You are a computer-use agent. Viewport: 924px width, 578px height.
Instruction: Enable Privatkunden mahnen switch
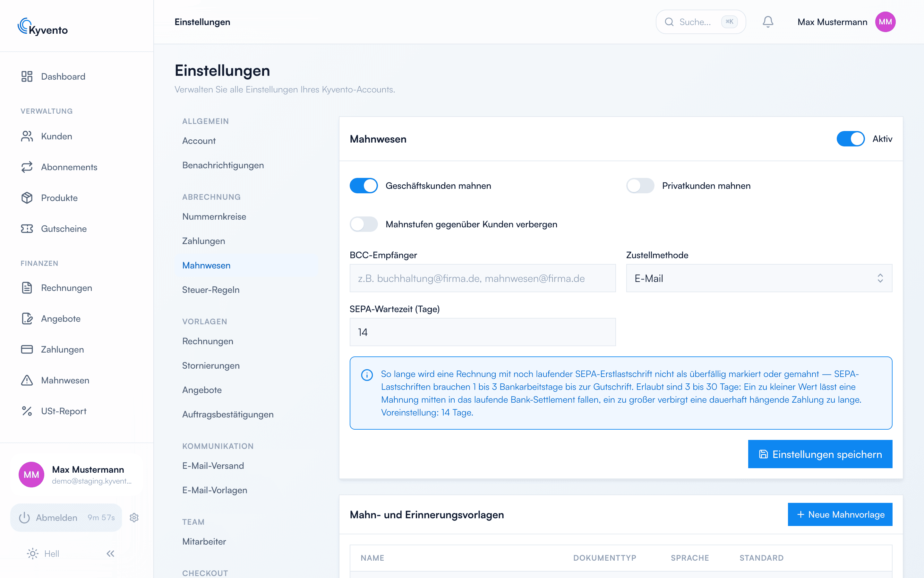(x=640, y=186)
